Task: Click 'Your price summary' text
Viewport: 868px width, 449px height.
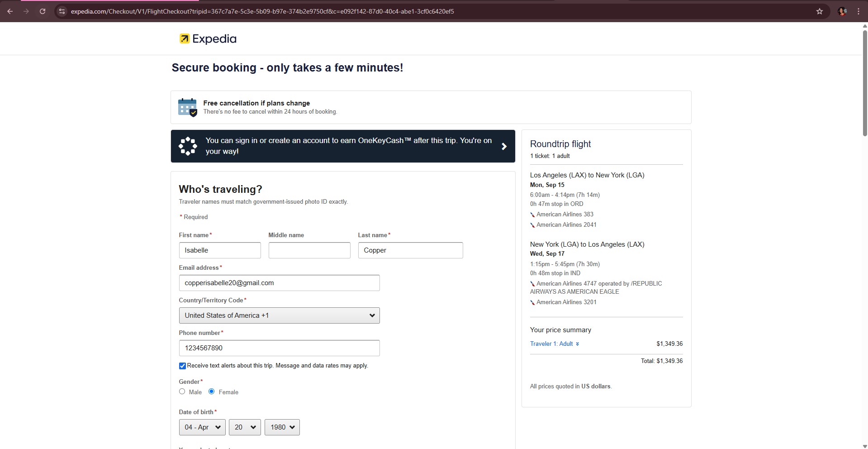Action: coord(560,330)
